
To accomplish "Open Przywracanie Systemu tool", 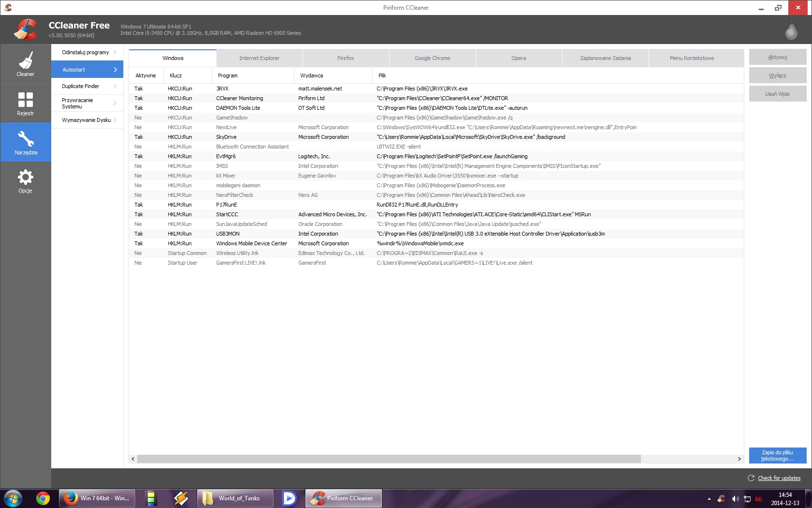I will coord(87,103).
